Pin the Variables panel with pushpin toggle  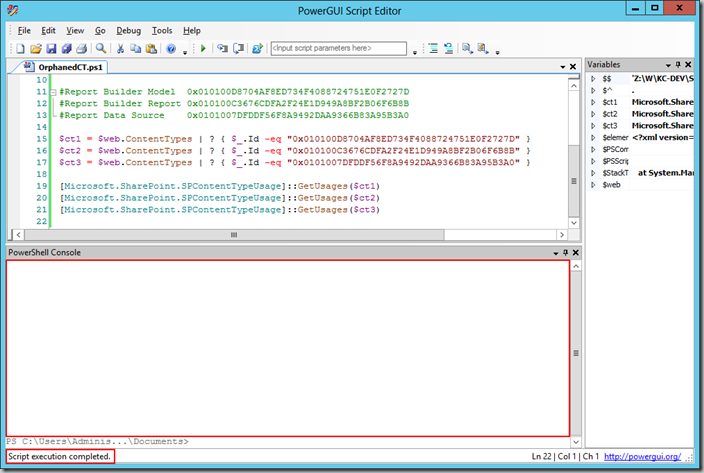coord(678,65)
